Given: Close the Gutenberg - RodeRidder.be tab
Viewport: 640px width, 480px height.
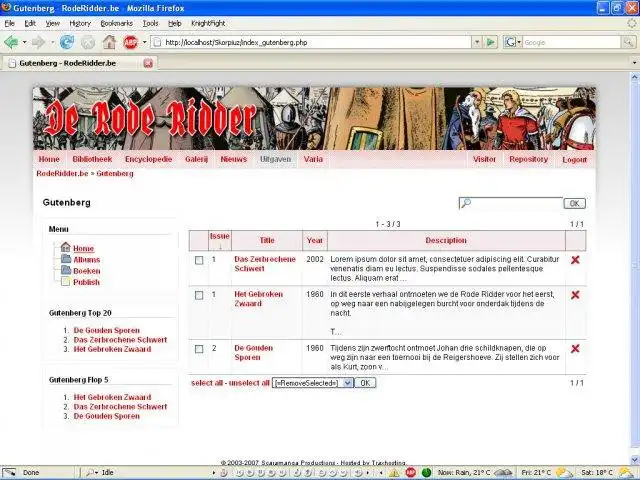Looking at the screenshot, I should click(148, 63).
